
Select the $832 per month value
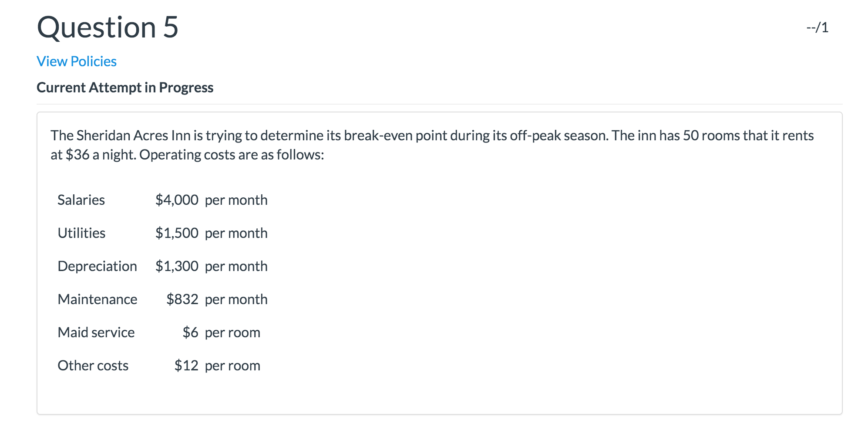[217, 299]
